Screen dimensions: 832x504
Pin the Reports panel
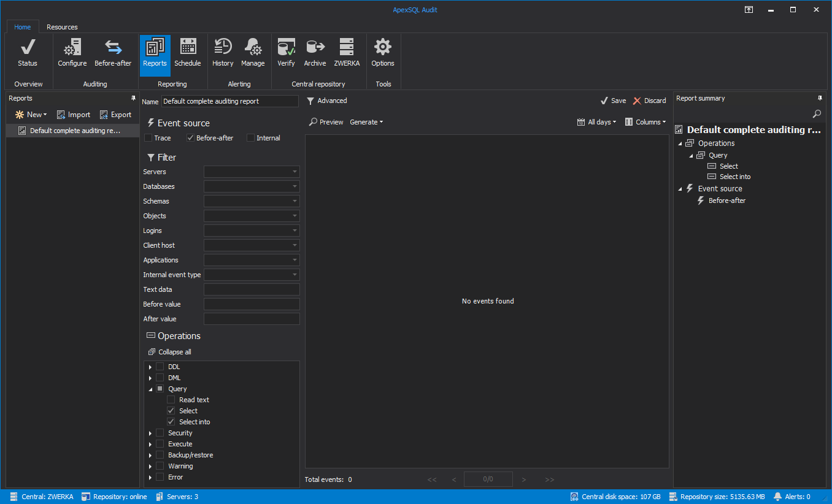click(x=133, y=98)
